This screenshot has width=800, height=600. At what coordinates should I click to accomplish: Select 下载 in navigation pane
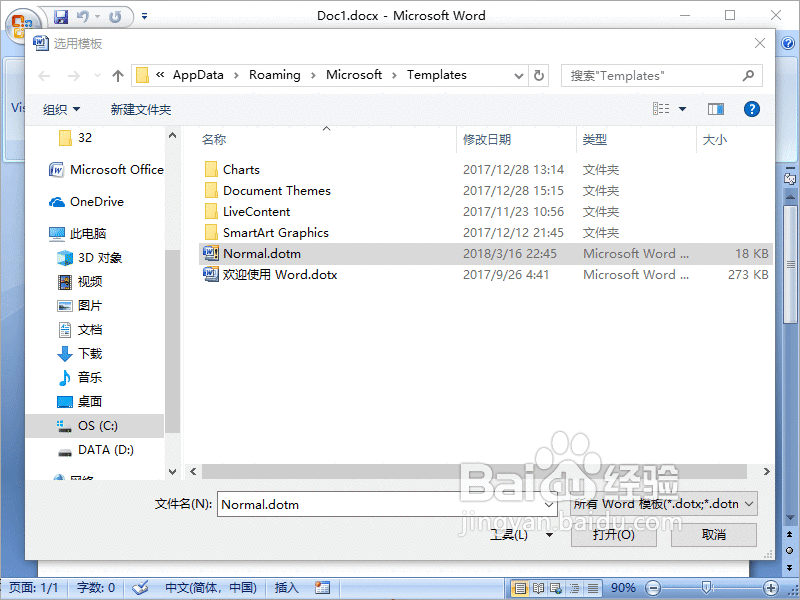[80, 354]
